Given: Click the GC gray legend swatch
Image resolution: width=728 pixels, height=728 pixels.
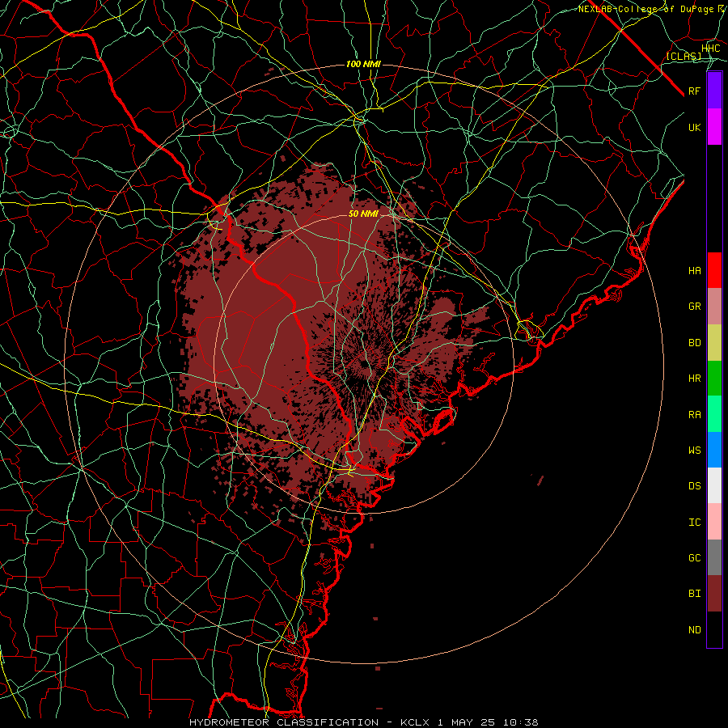Looking at the screenshot, I should (714, 557).
